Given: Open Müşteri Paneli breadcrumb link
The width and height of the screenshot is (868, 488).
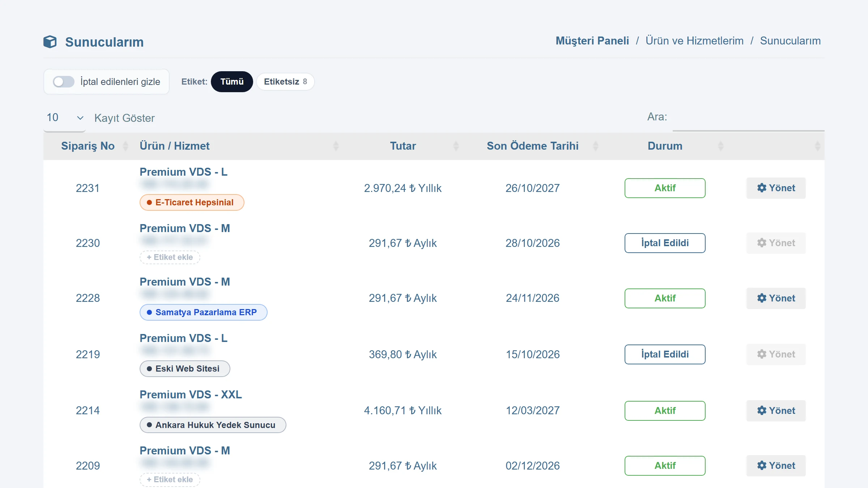Looking at the screenshot, I should click(x=592, y=41).
